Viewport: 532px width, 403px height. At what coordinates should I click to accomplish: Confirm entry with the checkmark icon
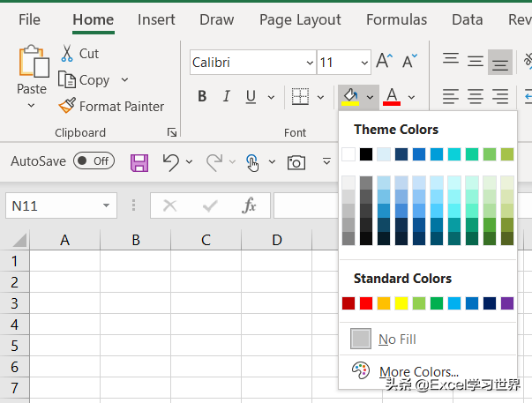pos(210,205)
